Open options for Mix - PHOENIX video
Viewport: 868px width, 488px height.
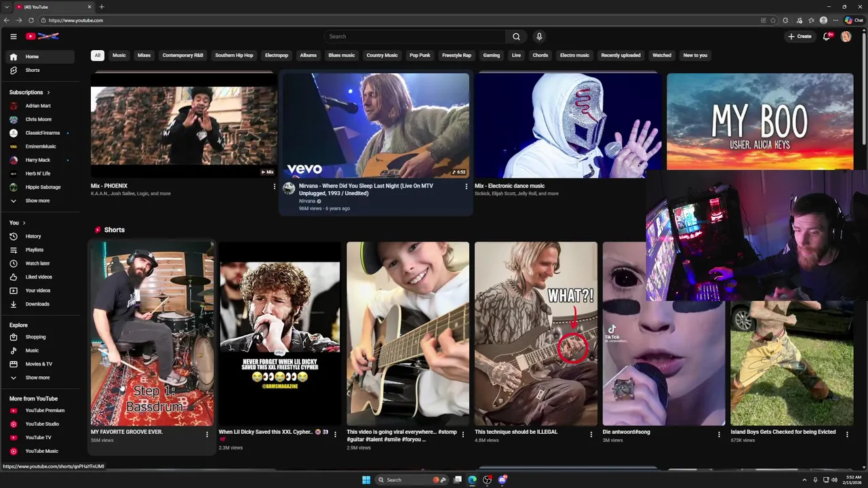tap(275, 186)
